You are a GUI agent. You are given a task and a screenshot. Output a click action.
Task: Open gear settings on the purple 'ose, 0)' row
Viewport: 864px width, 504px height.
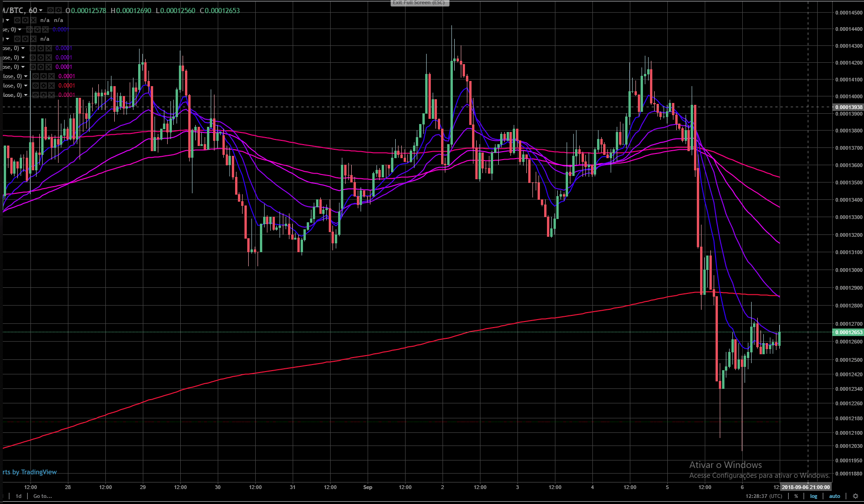[x=41, y=58]
